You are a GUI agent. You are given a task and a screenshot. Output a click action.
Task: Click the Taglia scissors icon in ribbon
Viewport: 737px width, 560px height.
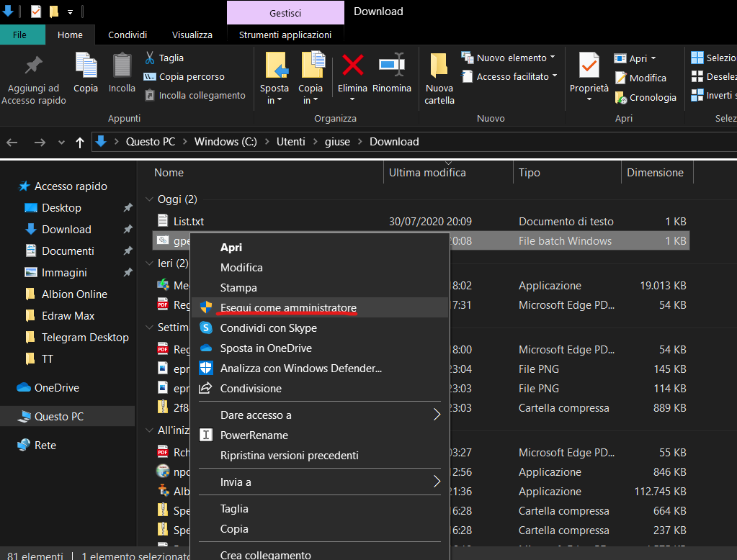pos(150,58)
